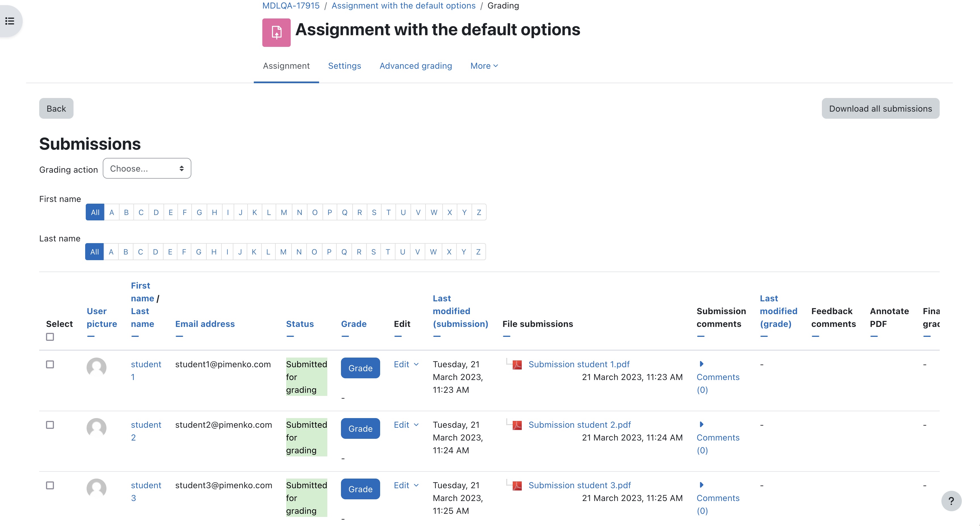Click the Back button
Screen dimensions: 980x526
point(56,108)
